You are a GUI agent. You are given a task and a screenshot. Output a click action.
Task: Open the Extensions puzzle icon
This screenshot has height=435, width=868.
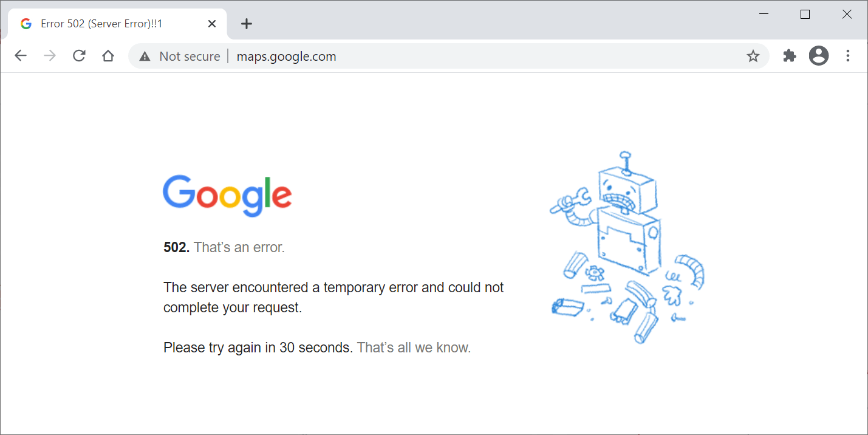click(790, 56)
